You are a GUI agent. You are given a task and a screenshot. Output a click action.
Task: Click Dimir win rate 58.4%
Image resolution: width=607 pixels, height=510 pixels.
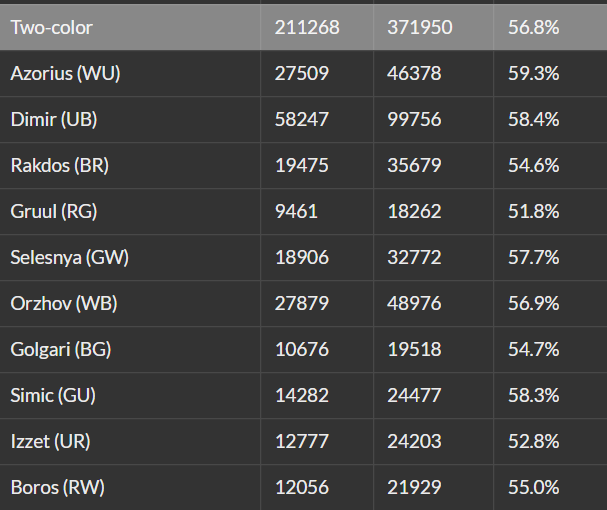point(533,119)
